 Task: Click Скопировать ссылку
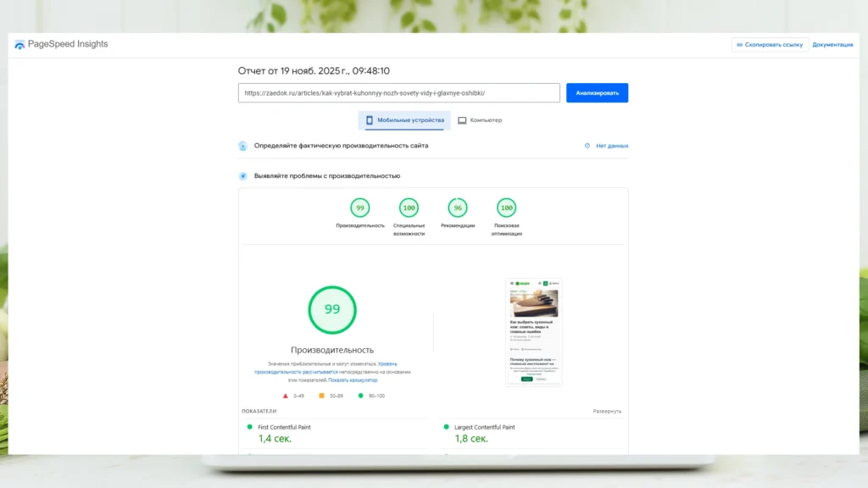[x=770, y=43]
